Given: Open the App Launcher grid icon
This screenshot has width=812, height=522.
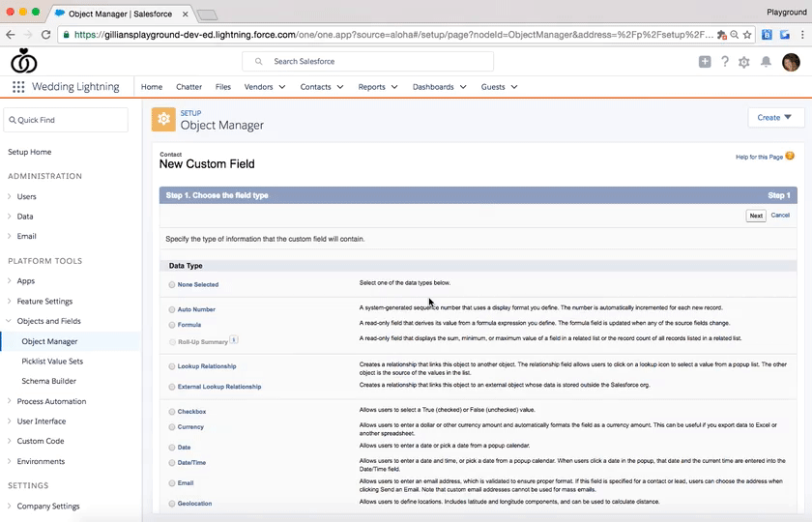Looking at the screenshot, I should click(x=18, y=87).
